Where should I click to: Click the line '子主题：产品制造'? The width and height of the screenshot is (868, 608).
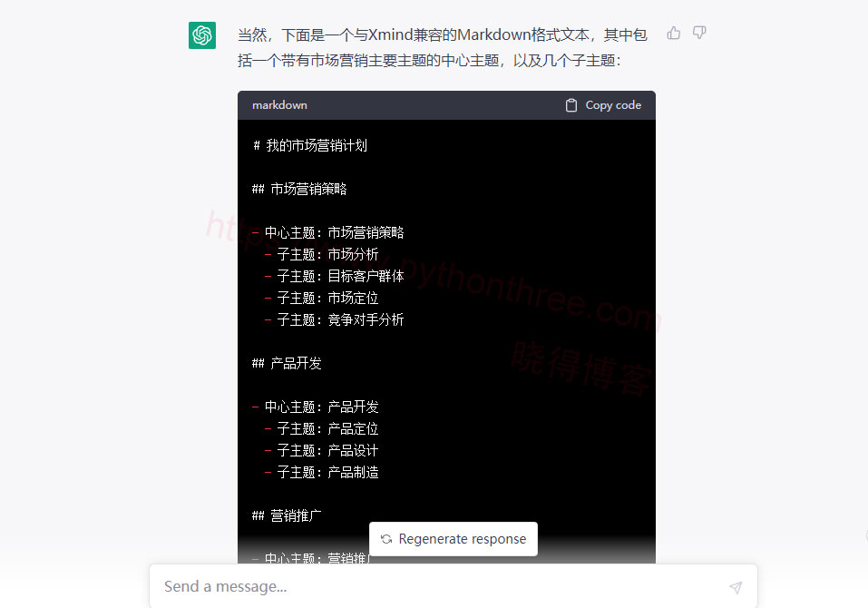pos(327,473)
